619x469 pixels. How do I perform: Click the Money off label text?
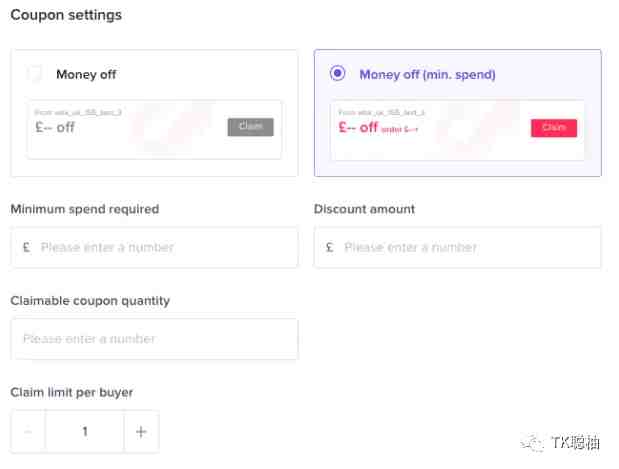coord(86,74)
